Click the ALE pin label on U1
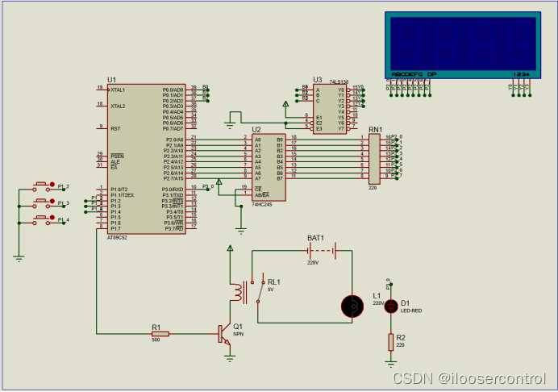This screenshot has width=558, height=392. click(x=115, y=162)
